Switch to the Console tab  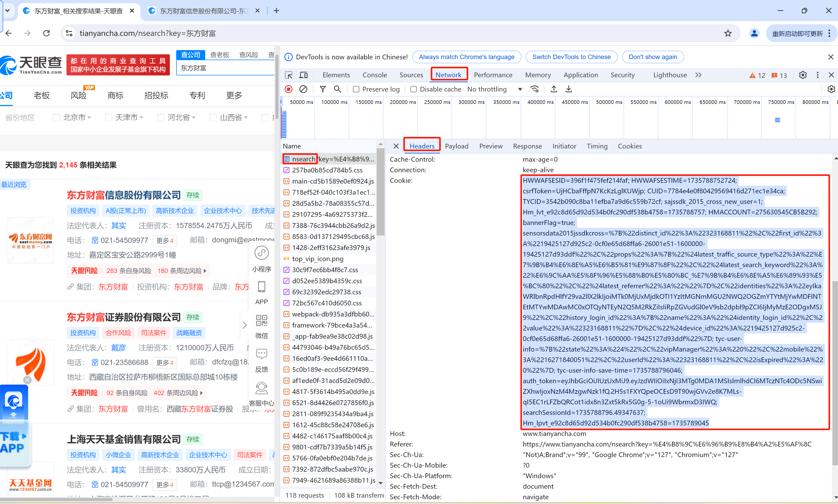click(x=375, y=75)
